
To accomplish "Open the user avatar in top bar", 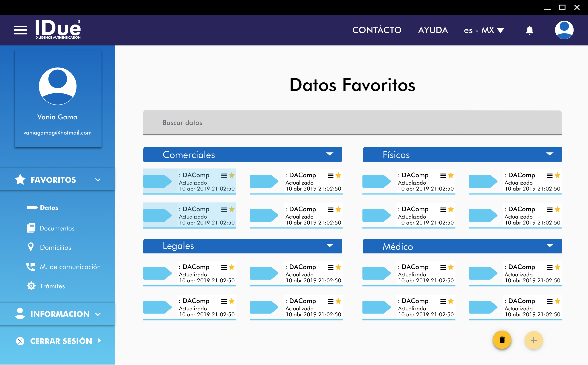I will click(564, 30).
